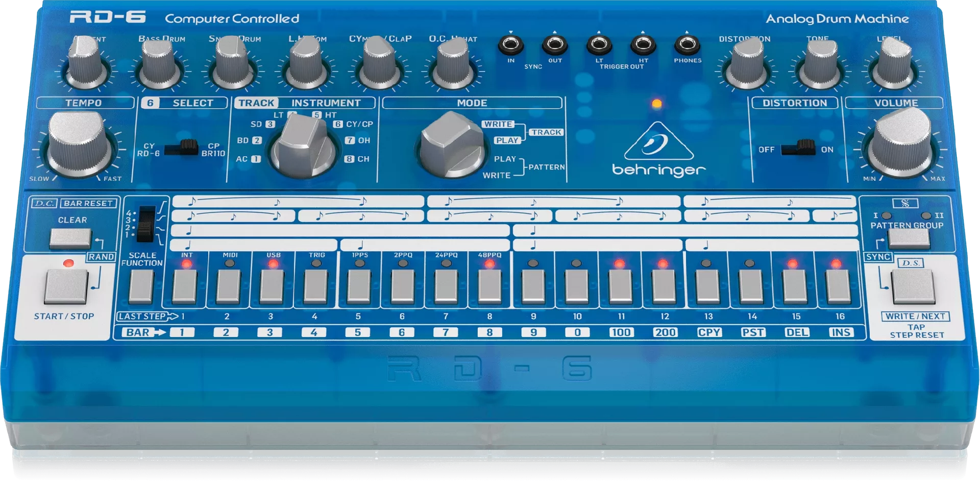Click the Sync In jack
Viewport: 980px width, 482px height.
pos(510,45)
